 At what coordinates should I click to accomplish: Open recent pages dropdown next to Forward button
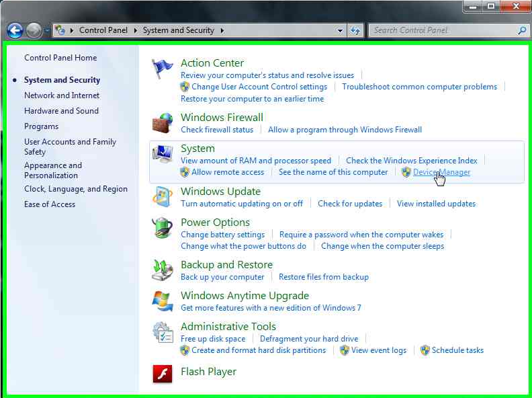[47, 30]
